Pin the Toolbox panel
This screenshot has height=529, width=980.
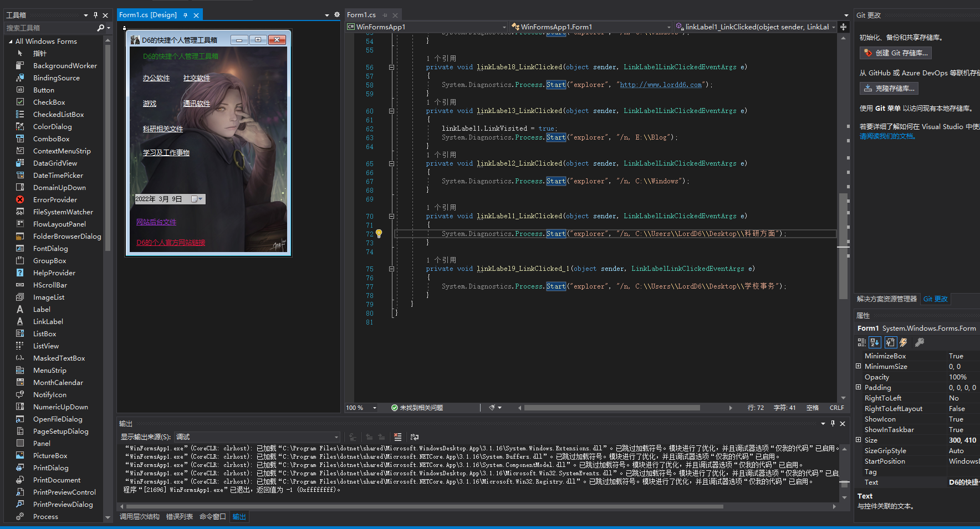tap(95, 15)
